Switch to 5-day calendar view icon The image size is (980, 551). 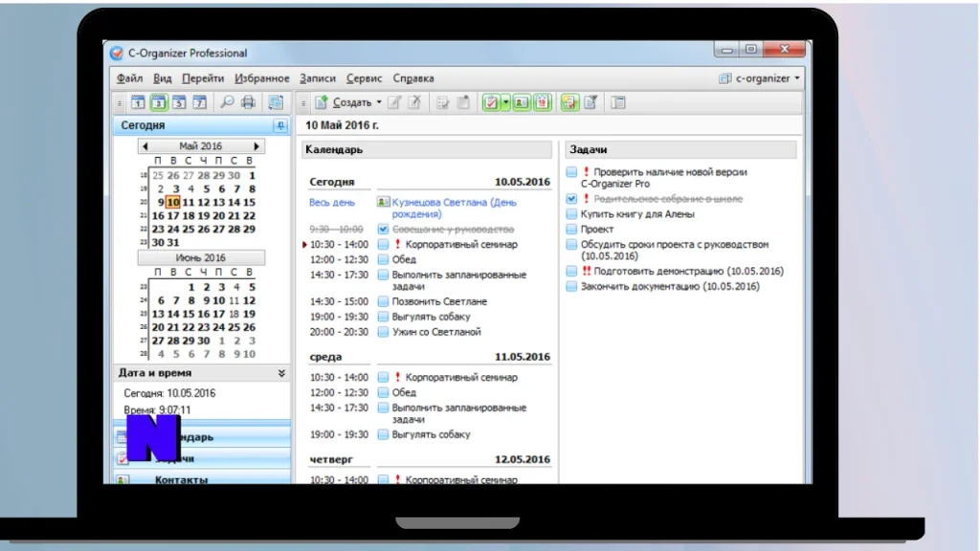[x=179, y=102]
